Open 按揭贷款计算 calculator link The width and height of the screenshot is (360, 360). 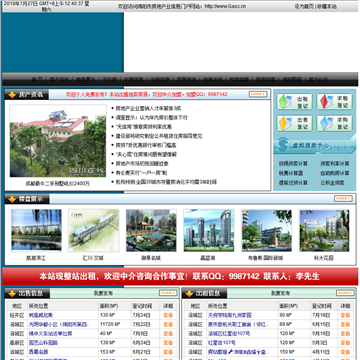(x=293, y=164)
